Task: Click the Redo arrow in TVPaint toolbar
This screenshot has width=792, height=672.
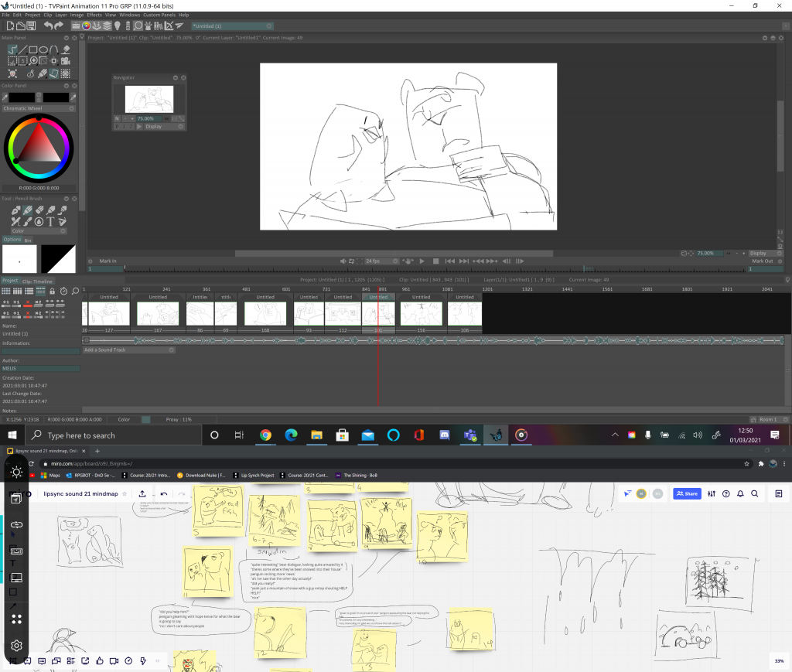Action: coord(59,26)
